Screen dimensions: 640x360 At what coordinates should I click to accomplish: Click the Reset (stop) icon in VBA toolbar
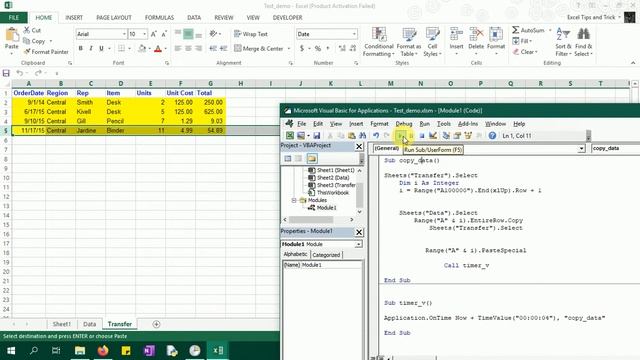click(x=422, y=136)
